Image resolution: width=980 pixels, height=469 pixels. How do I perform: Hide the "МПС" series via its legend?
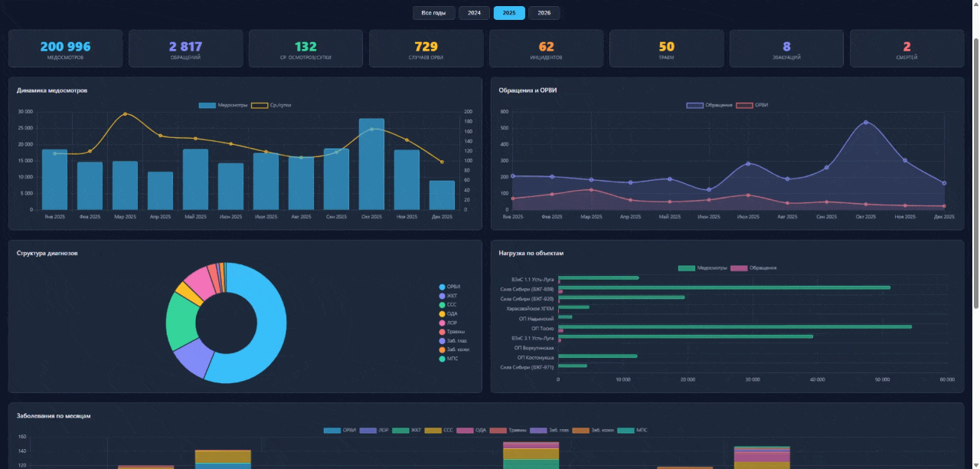point(642,430)
